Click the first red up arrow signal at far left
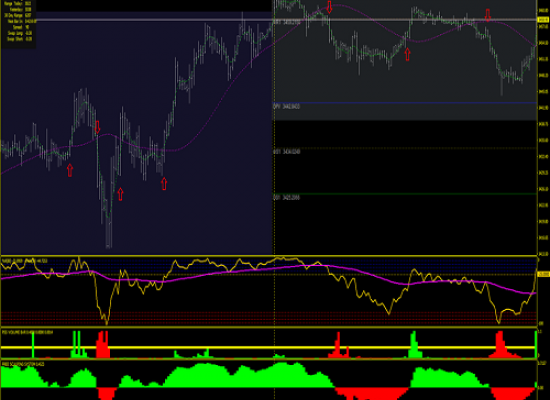 tap(70, 170)
